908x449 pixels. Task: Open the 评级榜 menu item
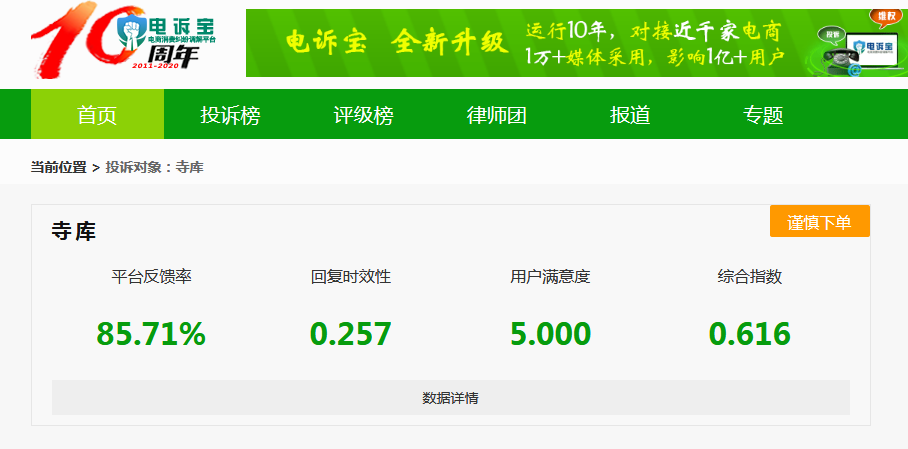[x=364, y=115]
